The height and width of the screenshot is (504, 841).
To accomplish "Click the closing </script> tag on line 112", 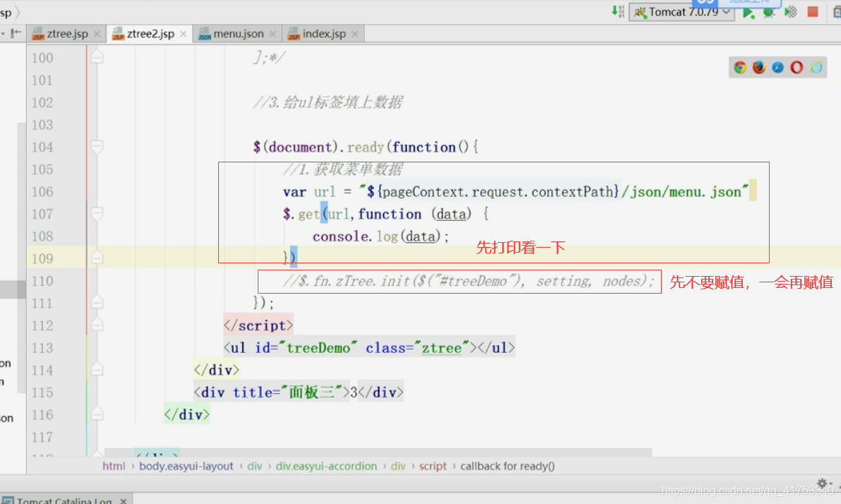I will [x=258, y=325].
